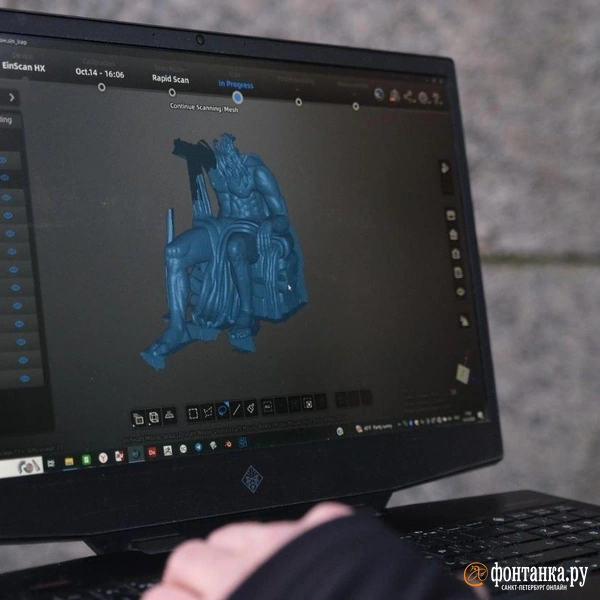Select the paint brush selection tool
The width and height of the screenshot is (600, 600).
[x=251, y=408]
